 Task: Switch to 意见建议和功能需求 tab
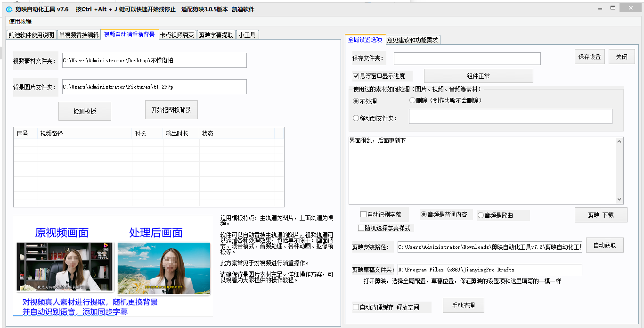(x=412, y=40)
